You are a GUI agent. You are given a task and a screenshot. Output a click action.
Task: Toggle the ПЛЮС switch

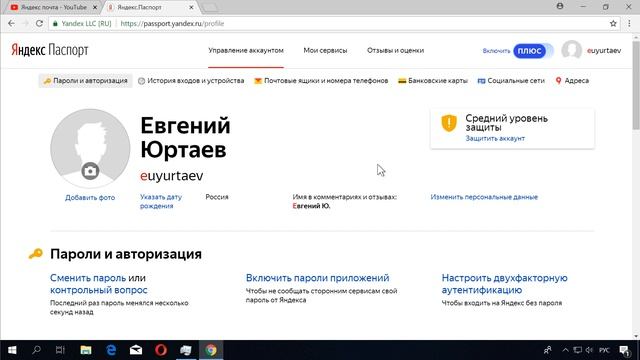point(533,51)
